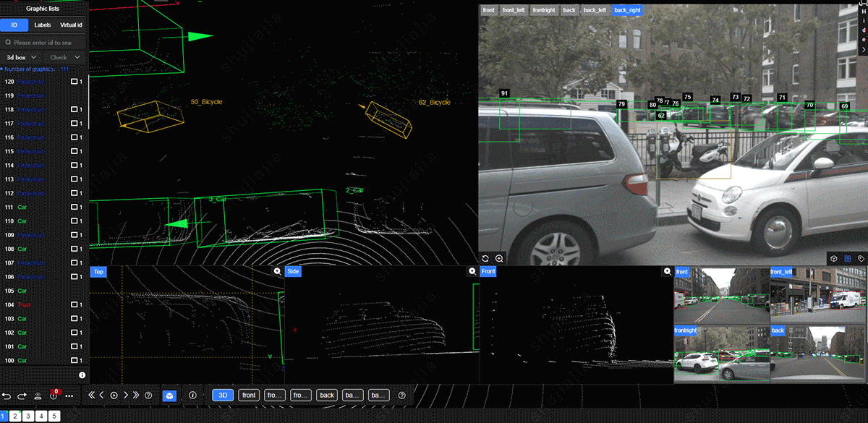Click the zoom icon in the Top view
The image size is (868, 423).
pyautogui.click(x=277, y=271)
